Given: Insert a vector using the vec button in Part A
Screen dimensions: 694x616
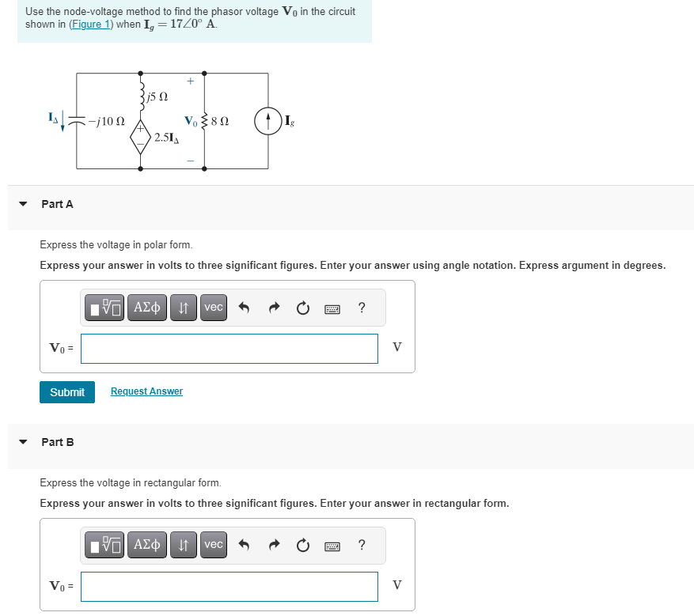Looking at the screenshot, I should (x=213, y=308).
